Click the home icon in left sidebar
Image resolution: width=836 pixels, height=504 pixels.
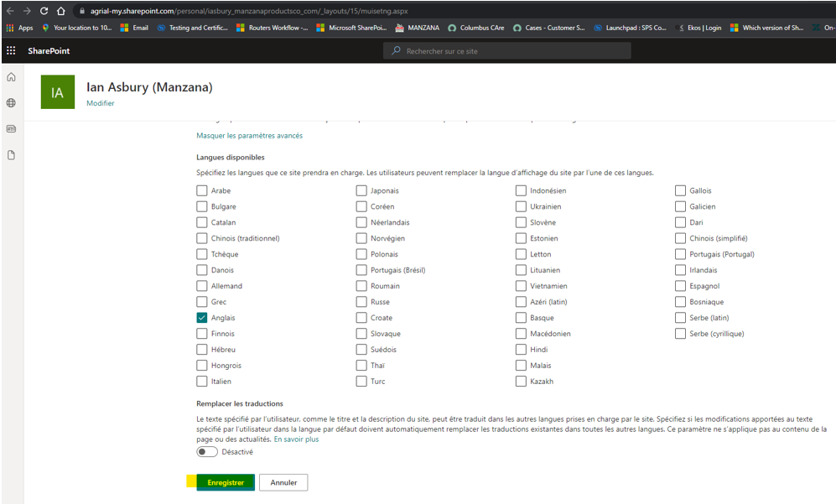tap(11, 77)
